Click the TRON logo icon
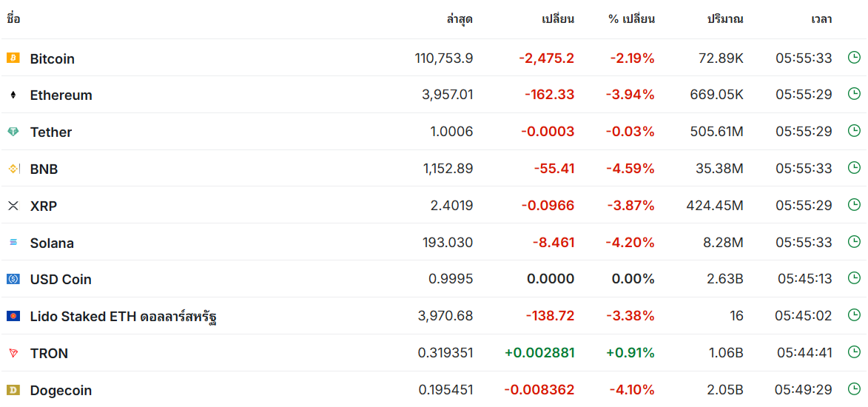The image size is (868, 407). 13,353
